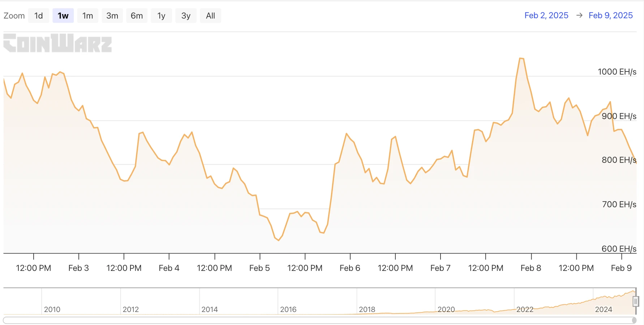Click the 2020 label in navigator
Screen dimensions: 644x325
(x=446, y=309)
